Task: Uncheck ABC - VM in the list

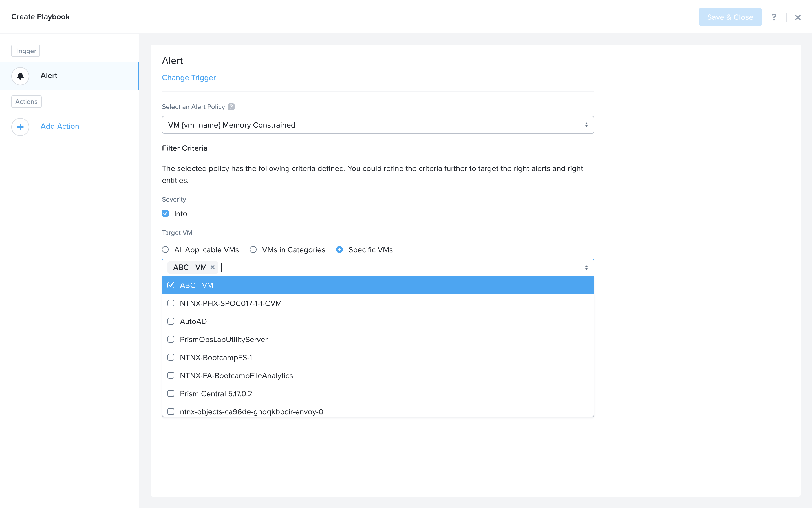Action: coord(171,285)
